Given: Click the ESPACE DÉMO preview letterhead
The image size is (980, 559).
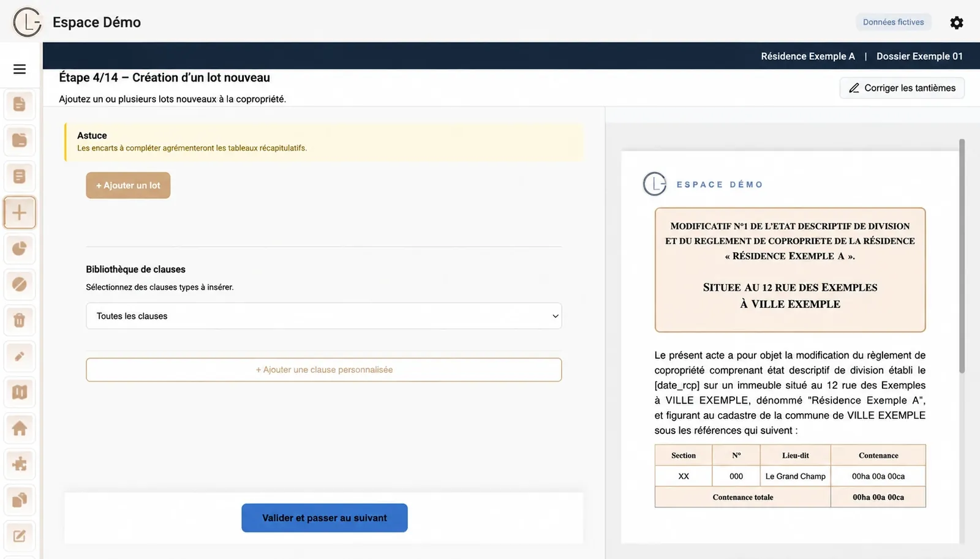Looking at the screenshot, I should 720,184.
